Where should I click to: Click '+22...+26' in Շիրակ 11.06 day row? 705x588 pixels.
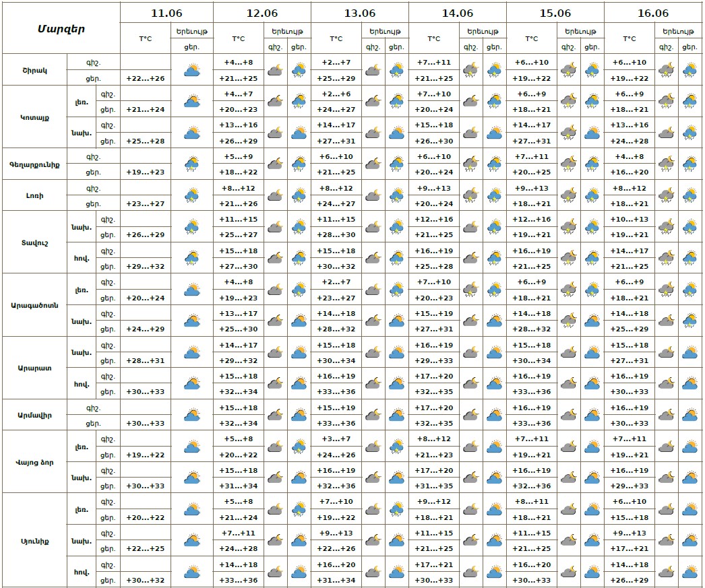(145, 78)
